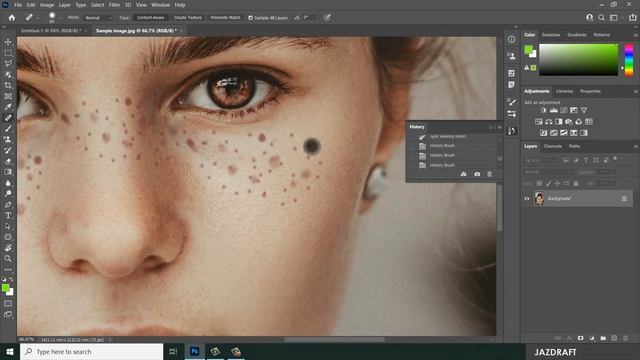Open the Properties info collapsed panel icon
Viewport: 640px width, 360px height.
pos(511,40)
